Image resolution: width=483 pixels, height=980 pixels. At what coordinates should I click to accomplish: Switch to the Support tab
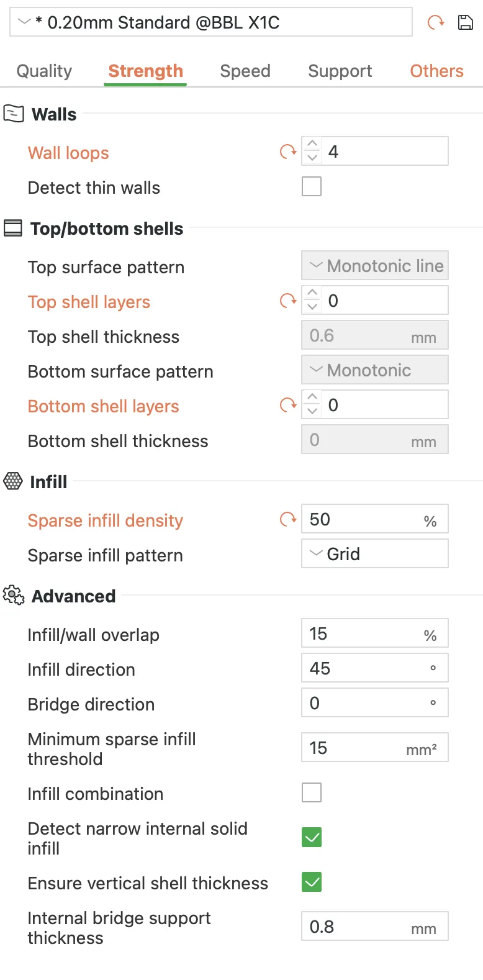[340, 71]
